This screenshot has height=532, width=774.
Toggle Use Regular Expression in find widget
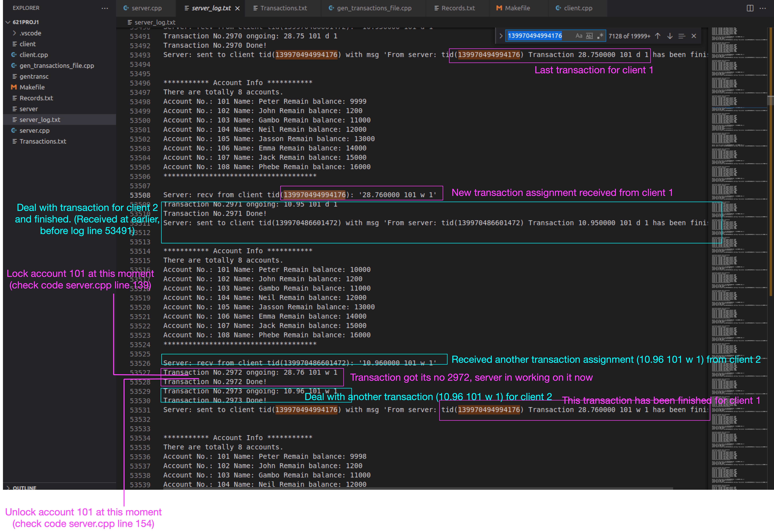[600, 36]
